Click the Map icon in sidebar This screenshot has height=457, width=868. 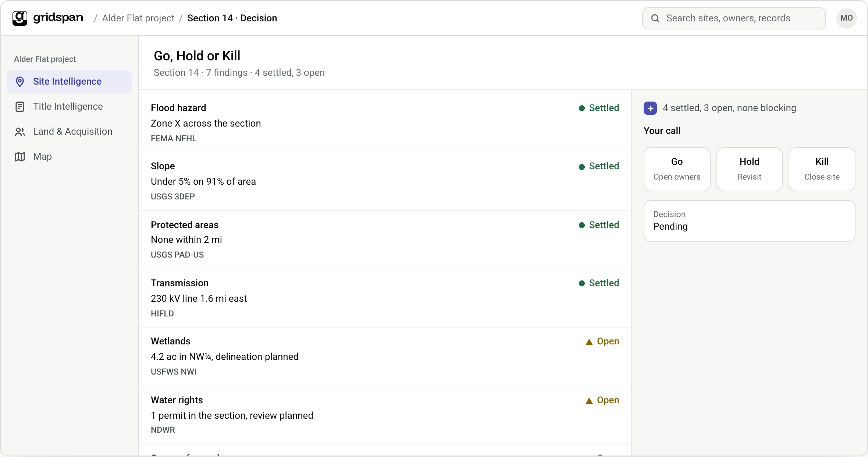click(20, 157)
